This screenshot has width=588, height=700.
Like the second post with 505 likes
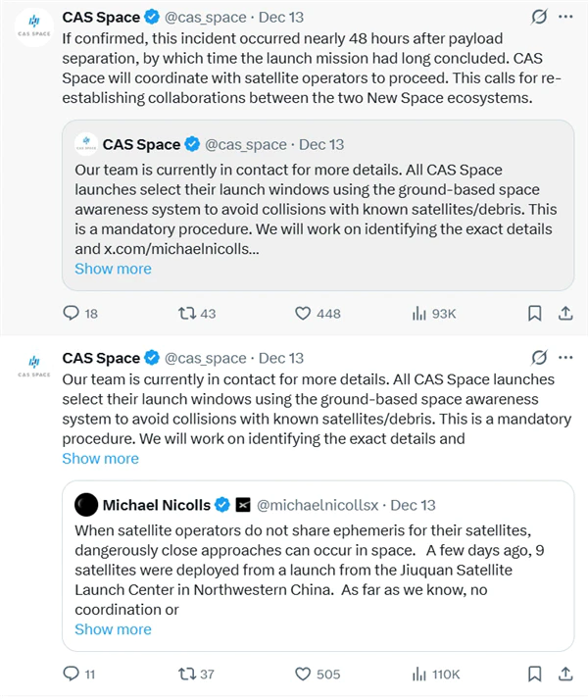tap(304, 674)
